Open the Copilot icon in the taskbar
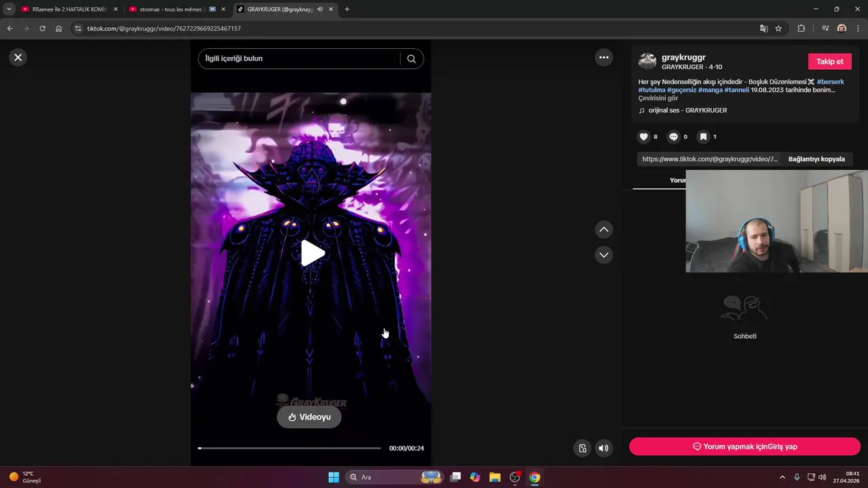 pos(475,477)
